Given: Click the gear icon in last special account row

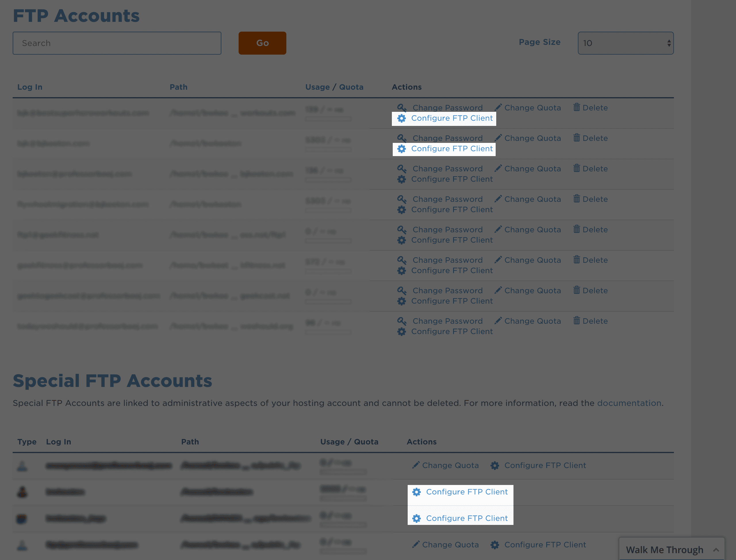Looking at the screenshot, I should click(x=495, y=545).
